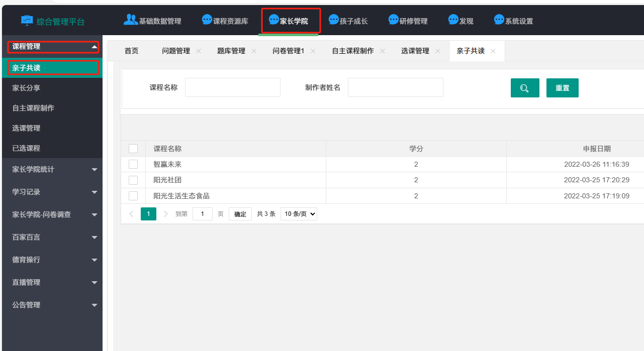Open 已选课程 in sidebar
Viewport: 644px width, 351px height.
52,148
